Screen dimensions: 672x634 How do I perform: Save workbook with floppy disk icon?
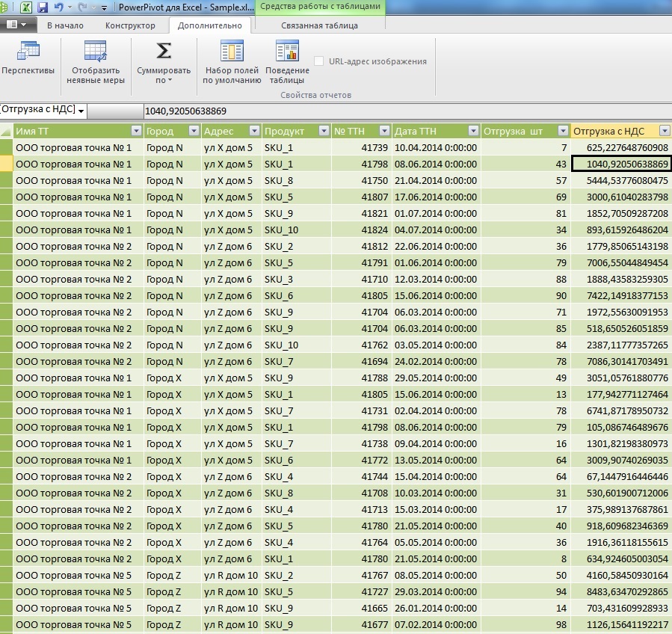click(x=43, y=7)
